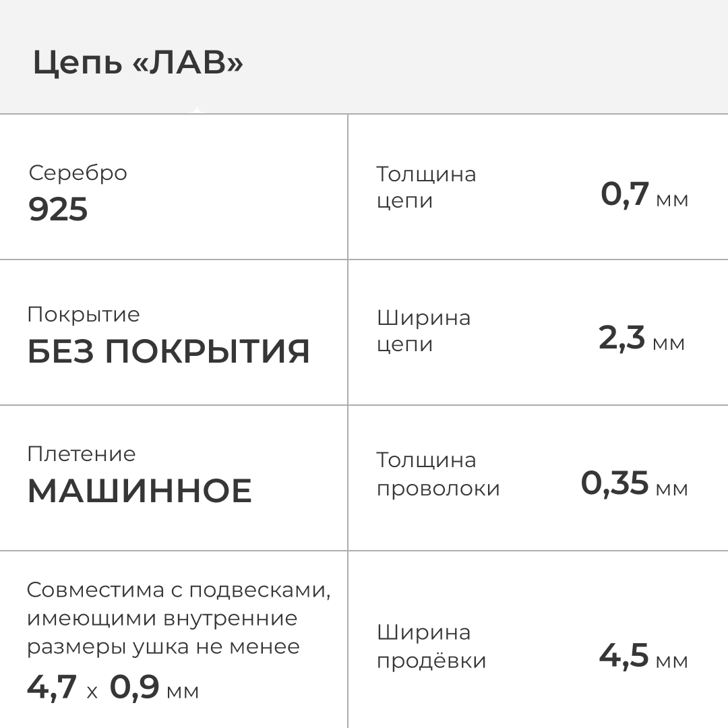
Task: Select the 4,7 eyelet size value
Action: click(x=52, y=688)
